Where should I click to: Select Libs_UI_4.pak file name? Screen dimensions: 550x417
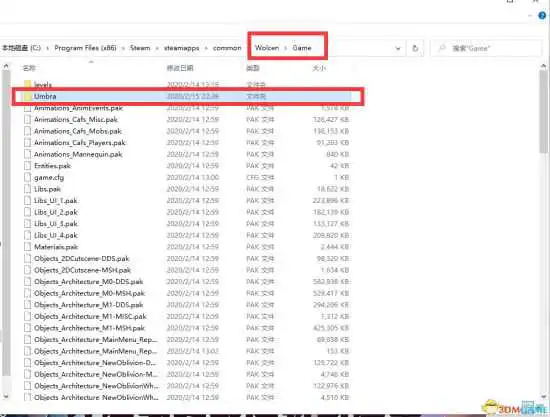[x=56, y=235]
